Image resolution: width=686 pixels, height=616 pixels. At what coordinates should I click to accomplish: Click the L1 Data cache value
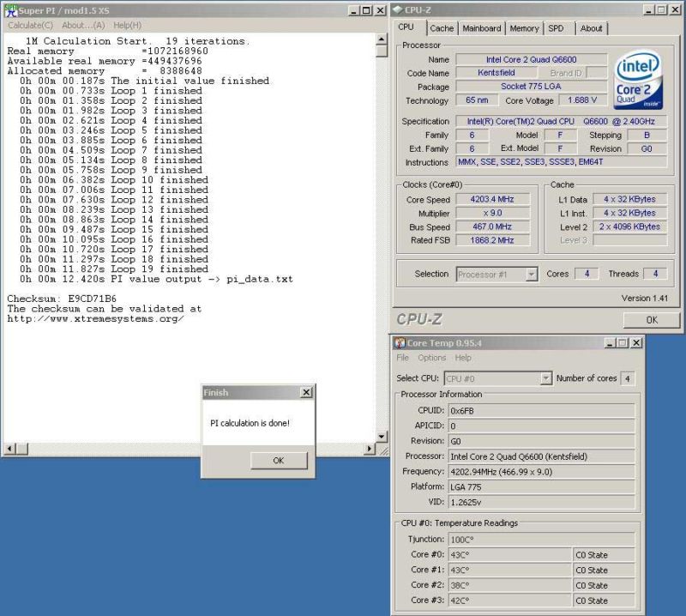point(629,199)
